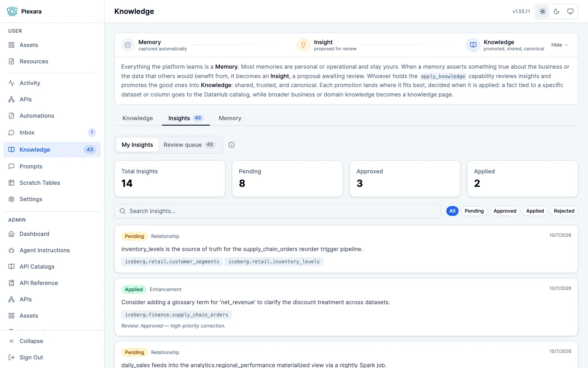Open Scratch Tables in sidebar
The image size is (588, 368).
[x=52, y=183]
